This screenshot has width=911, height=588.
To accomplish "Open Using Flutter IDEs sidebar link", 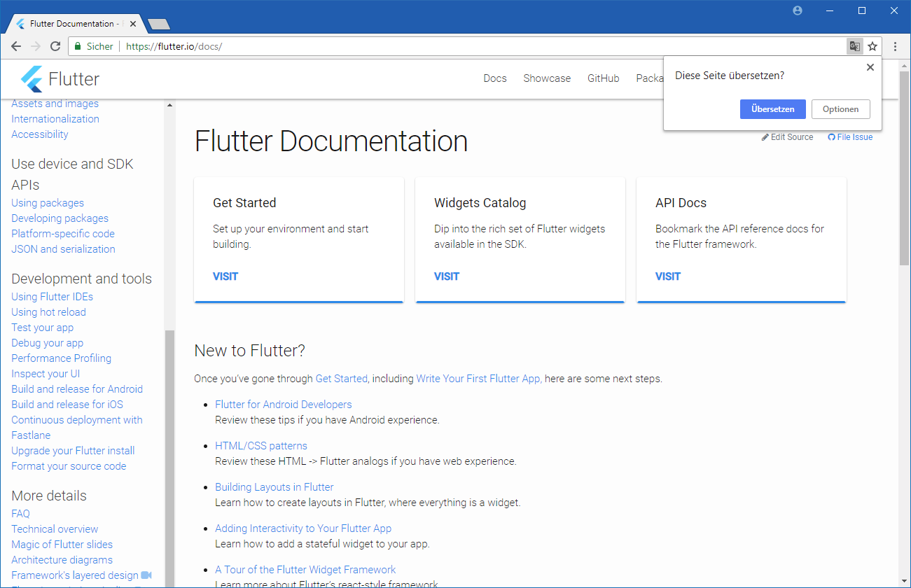I will coord(52,297).
